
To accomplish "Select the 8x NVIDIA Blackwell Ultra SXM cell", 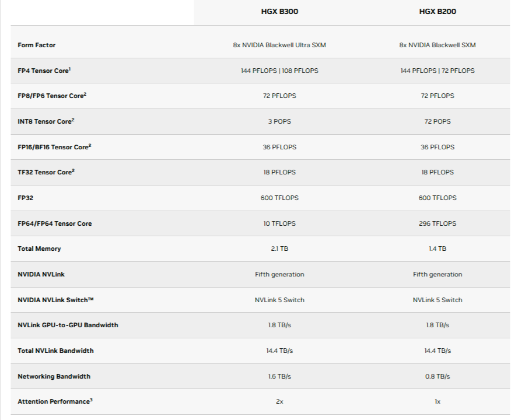I will 279,45.
